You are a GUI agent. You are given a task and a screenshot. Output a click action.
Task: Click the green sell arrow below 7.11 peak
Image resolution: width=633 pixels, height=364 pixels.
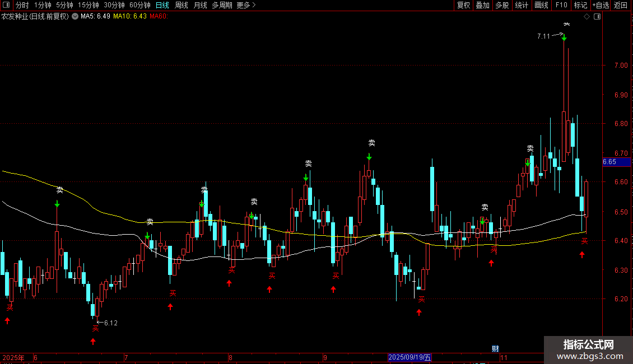pos(564,38)
